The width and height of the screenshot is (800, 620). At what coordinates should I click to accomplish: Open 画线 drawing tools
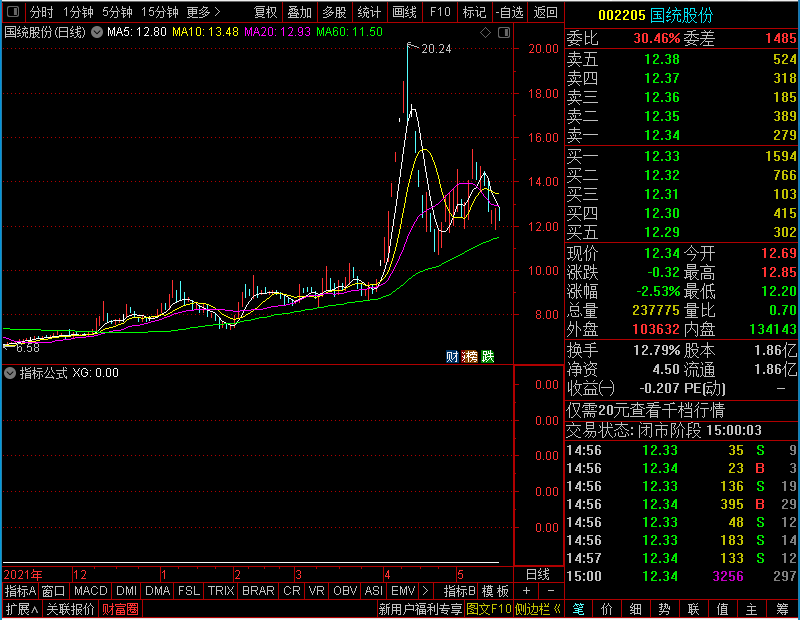click(x=404, y=12)
